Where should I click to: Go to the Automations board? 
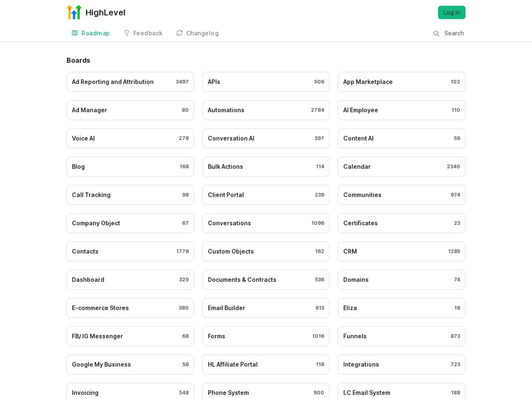click(x=266, y=110)
